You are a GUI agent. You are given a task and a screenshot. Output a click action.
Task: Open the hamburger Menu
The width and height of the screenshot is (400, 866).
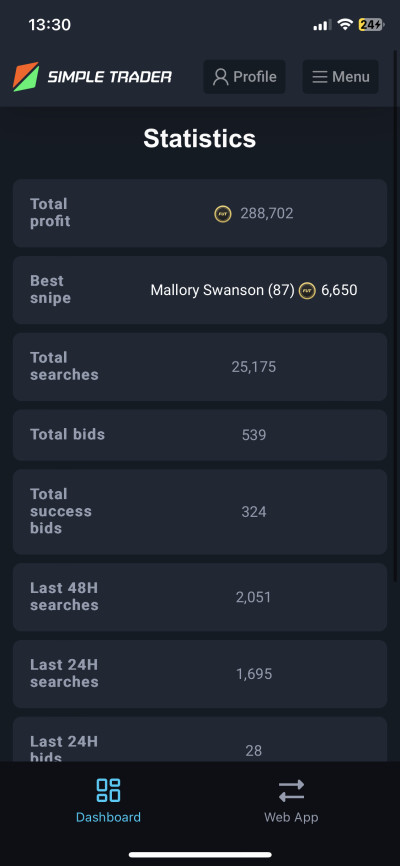[340, 77]
